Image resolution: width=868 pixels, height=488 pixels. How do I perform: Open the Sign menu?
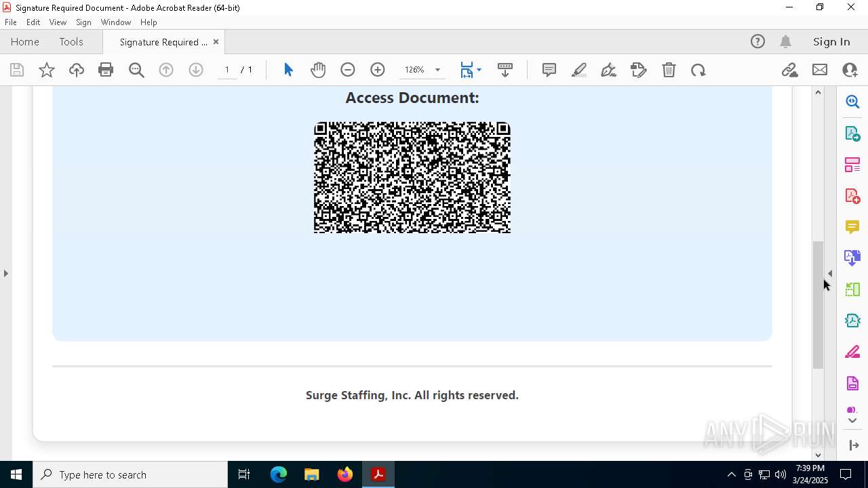click(83, 22)
